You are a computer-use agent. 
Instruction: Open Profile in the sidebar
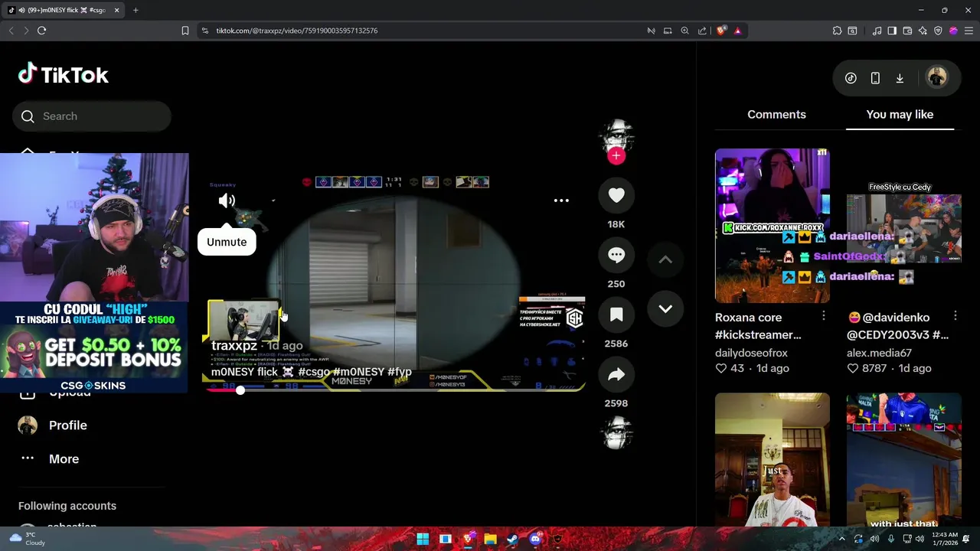[x=67, y=425]
